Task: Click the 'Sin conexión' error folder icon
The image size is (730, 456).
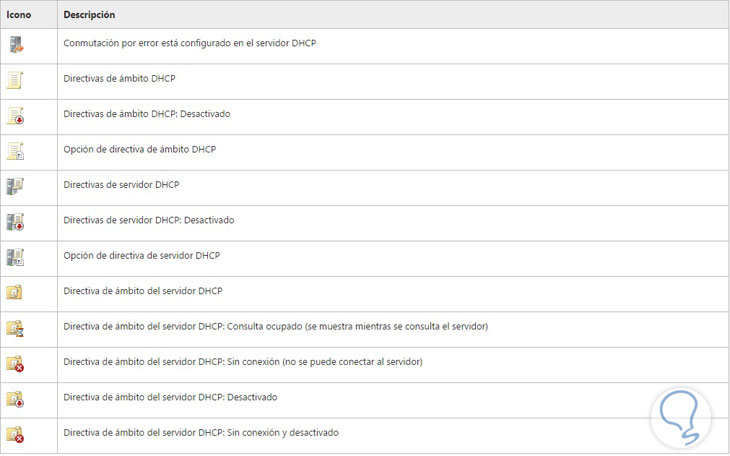Action: coord(15,363)
